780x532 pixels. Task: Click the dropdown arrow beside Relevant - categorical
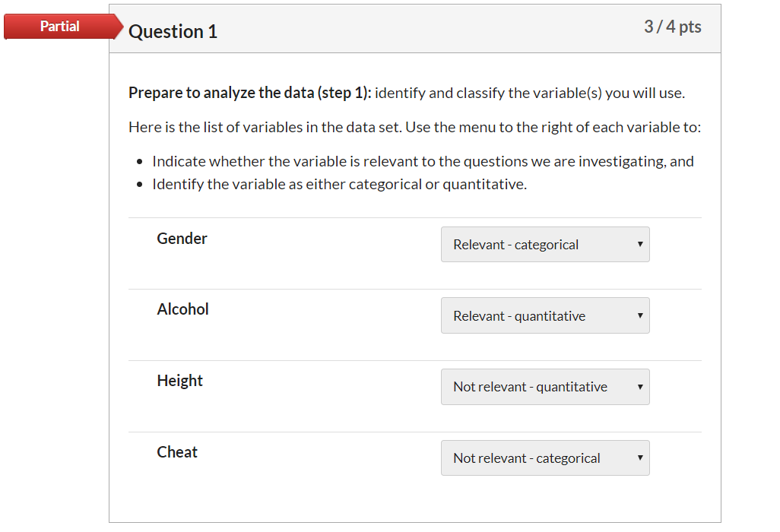point(639,244)
